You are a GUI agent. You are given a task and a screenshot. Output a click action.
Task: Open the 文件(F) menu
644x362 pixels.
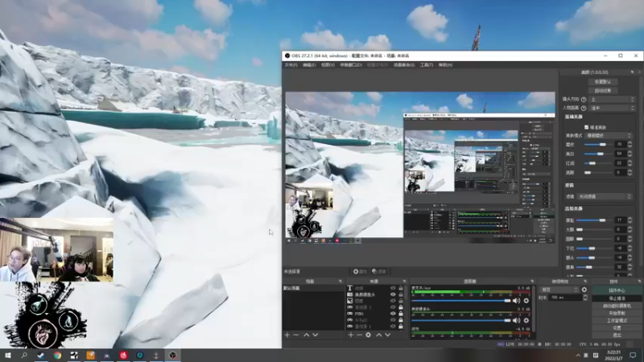pos(291,65)
